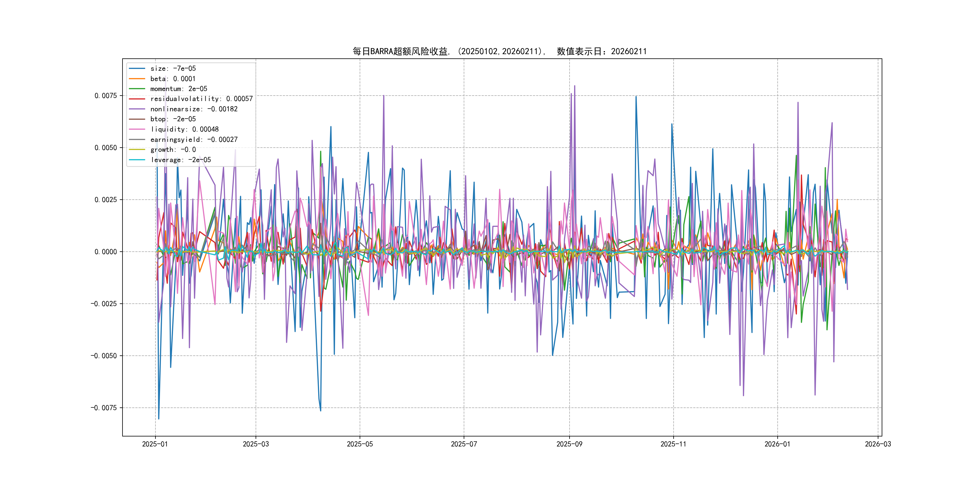This screenshot has height=490, width=980.
Task: Click the chart title with BARRA text
Action: click(x=499, y=51)
